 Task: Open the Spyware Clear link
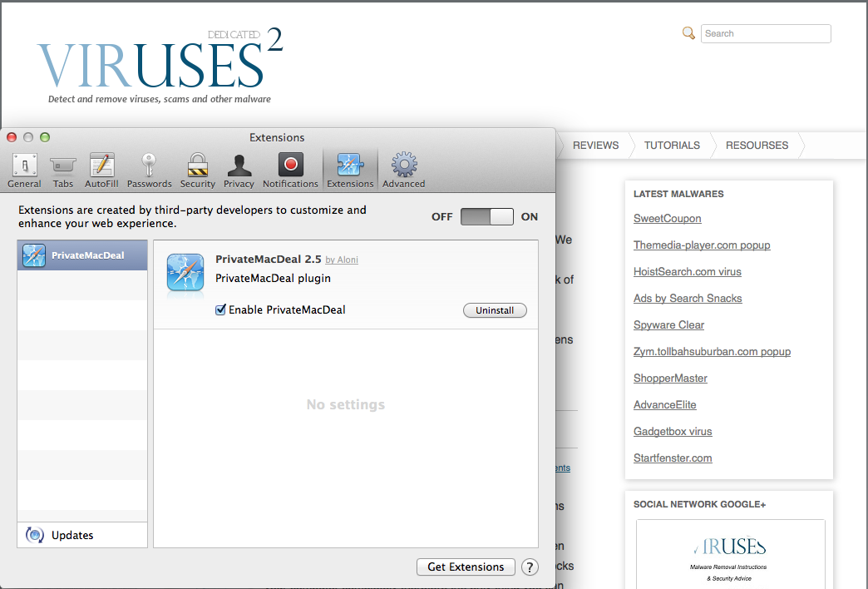pos(668,324)
